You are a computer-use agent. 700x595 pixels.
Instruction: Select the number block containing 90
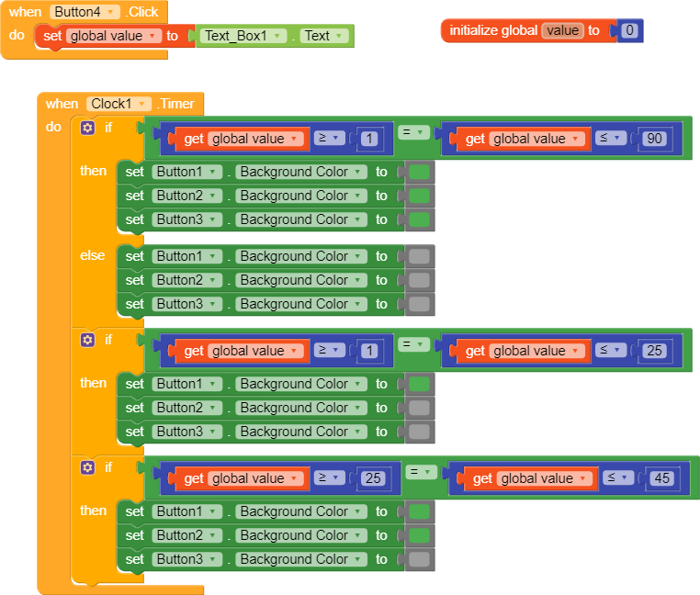[x=654, y=139]
